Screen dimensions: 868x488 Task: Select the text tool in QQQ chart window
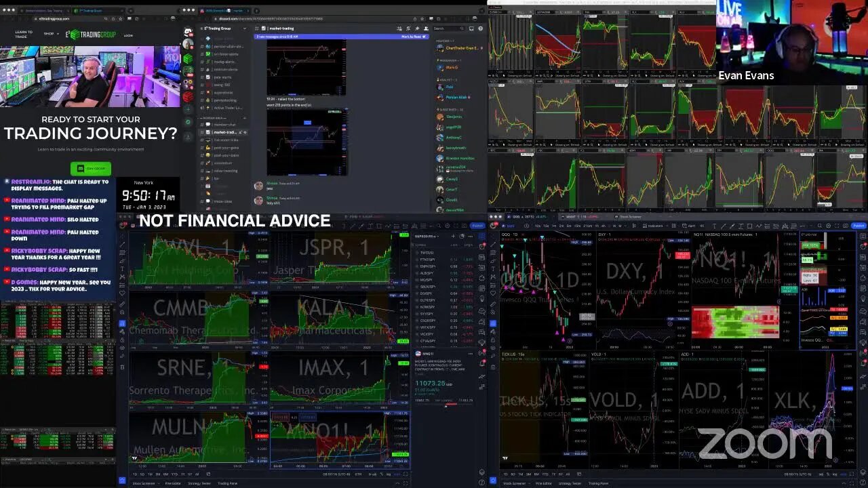click(x=493, y=268)
